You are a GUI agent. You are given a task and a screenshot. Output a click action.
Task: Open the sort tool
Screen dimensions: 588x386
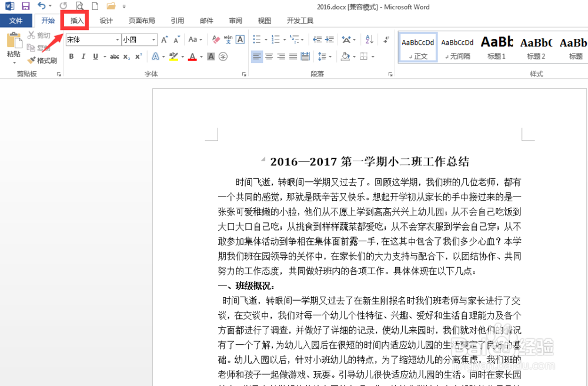pos(369,40)
